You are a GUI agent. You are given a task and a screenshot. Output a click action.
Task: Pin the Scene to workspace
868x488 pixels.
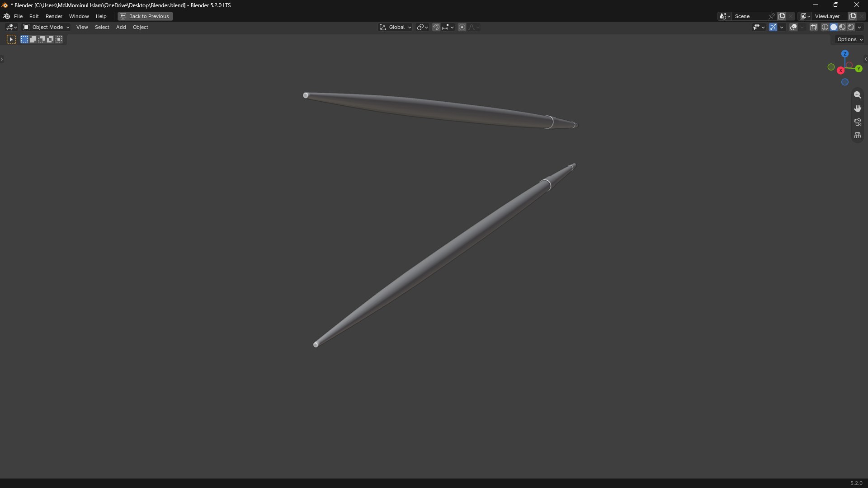click(x=772, y=16)
